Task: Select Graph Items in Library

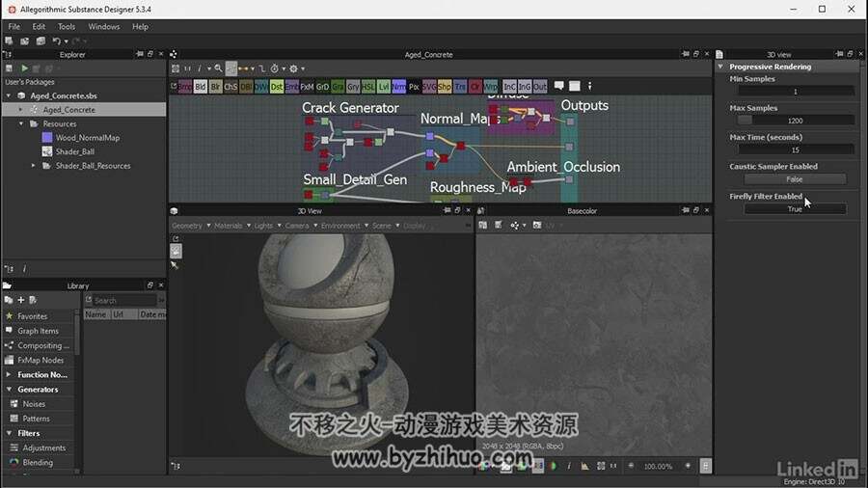Action: [x=38, y=331]
